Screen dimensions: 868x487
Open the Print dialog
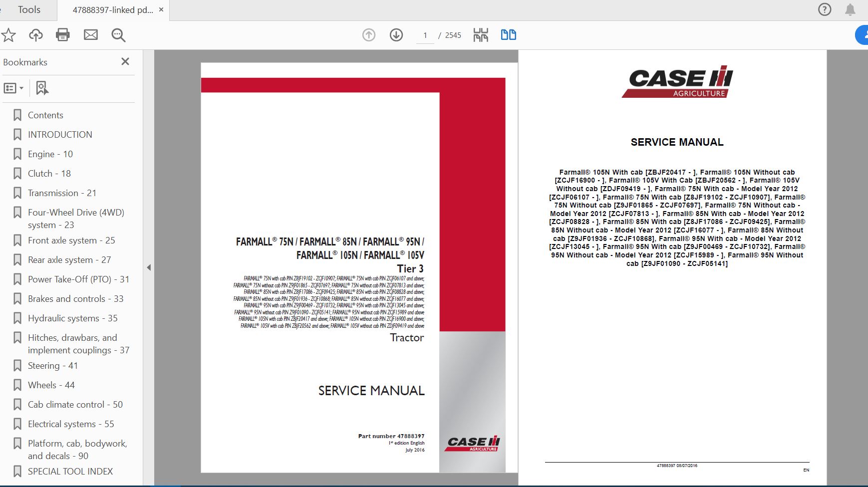63,35
